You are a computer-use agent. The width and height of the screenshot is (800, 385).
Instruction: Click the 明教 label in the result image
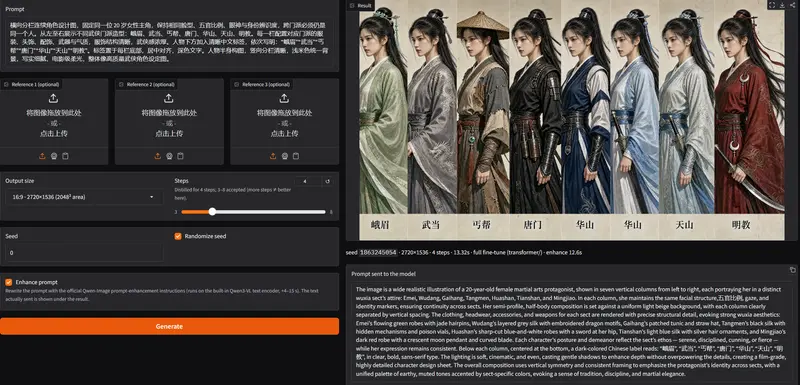point(741,224)
